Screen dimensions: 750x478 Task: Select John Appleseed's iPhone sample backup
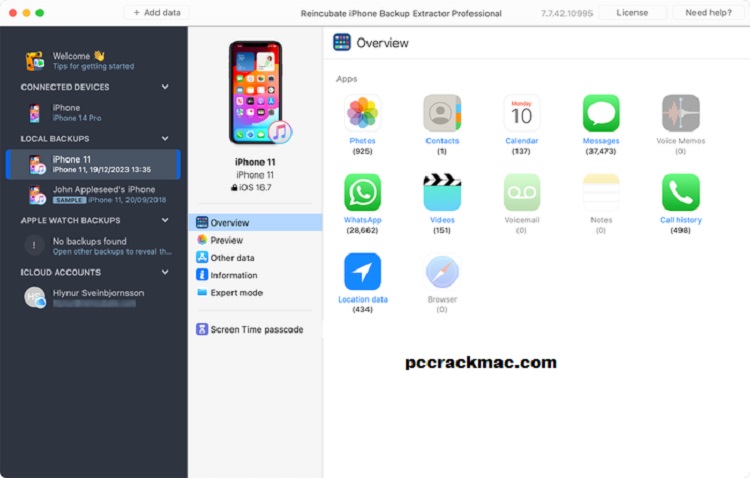[x=93, y=194]
